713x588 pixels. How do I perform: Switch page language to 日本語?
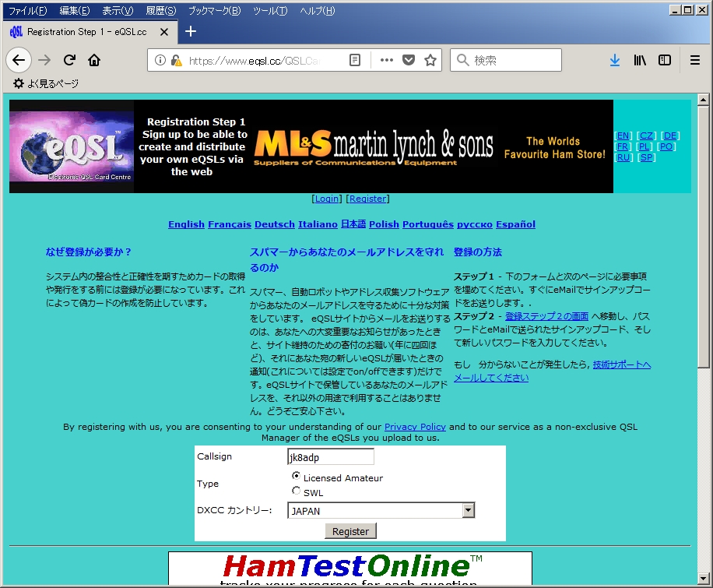click(x=353, y=224)
